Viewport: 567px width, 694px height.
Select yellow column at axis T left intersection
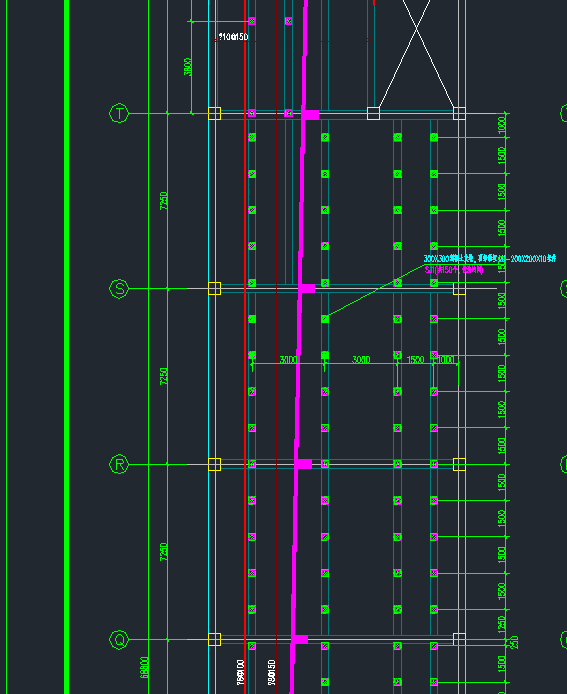[215, 113]
